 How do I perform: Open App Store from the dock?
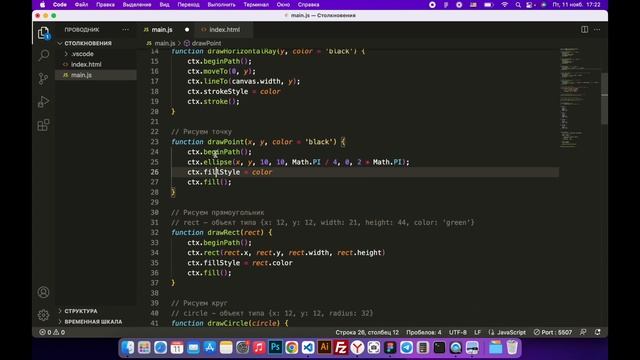209,347
